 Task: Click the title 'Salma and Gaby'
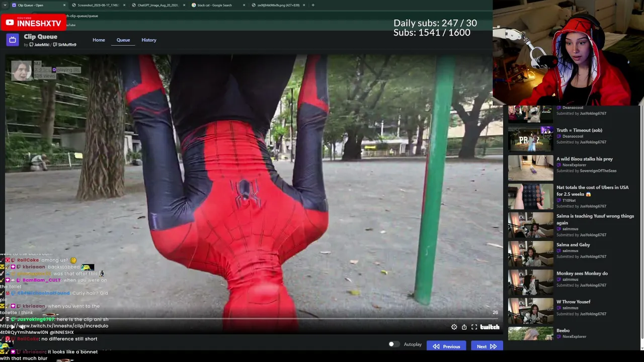[573, 245]
